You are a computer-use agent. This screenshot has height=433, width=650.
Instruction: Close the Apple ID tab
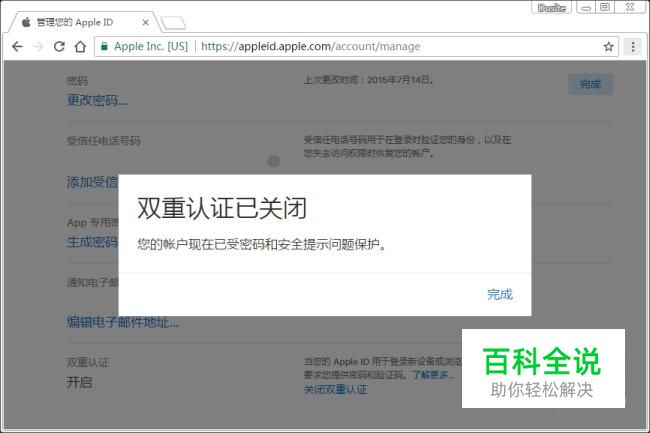click(146, 22)
